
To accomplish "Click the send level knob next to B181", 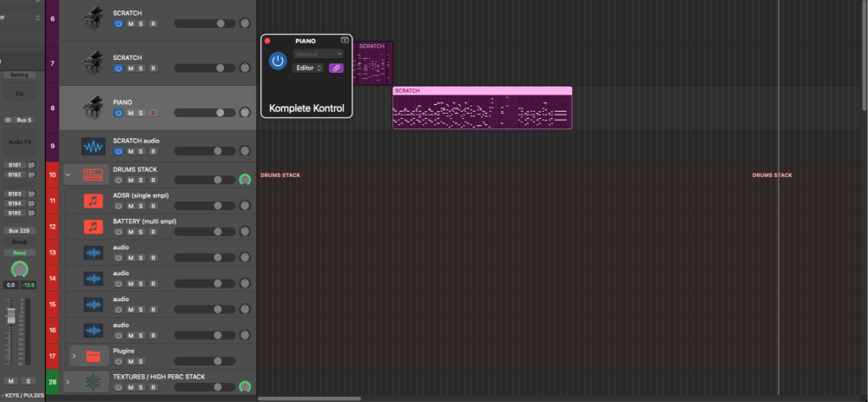I will (31, 165).
